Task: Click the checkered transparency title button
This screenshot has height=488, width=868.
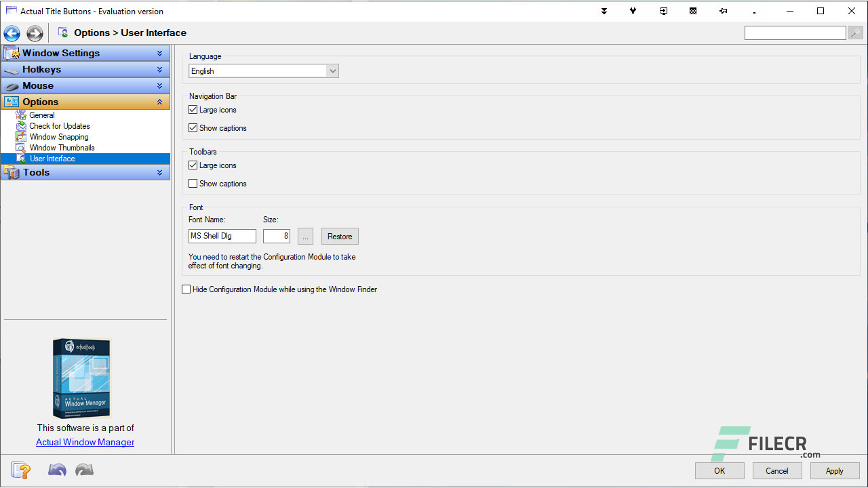Action: [x=693, y=11]
